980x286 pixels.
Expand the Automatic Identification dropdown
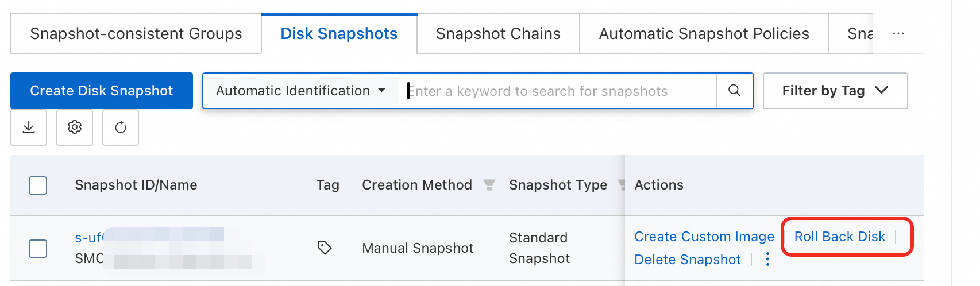click(300, 91)
